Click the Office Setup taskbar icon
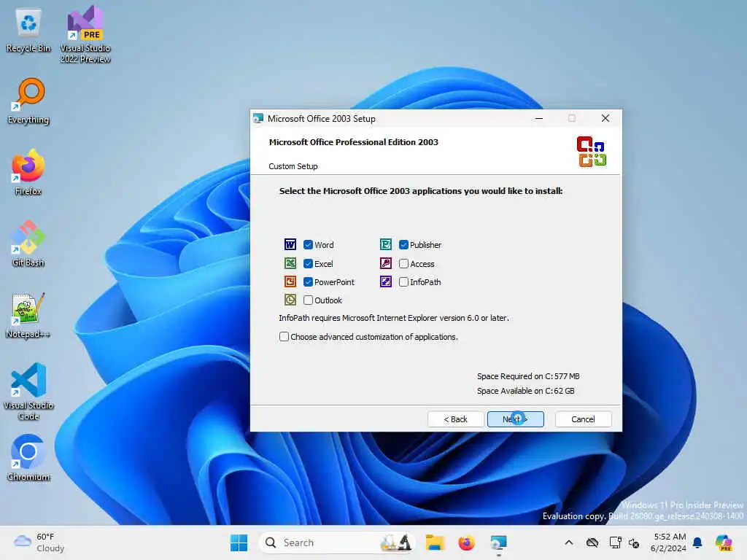The image size is (747, 560). (x=498, y=542)
